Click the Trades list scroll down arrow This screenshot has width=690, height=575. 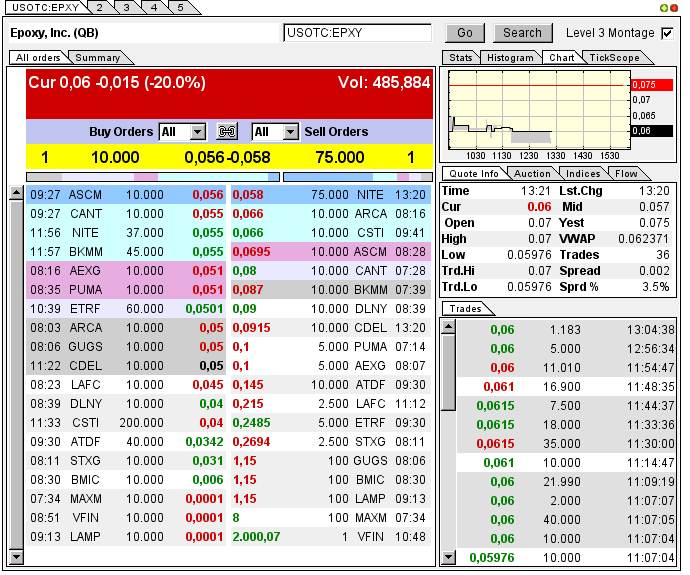click(x=448, y=558)
